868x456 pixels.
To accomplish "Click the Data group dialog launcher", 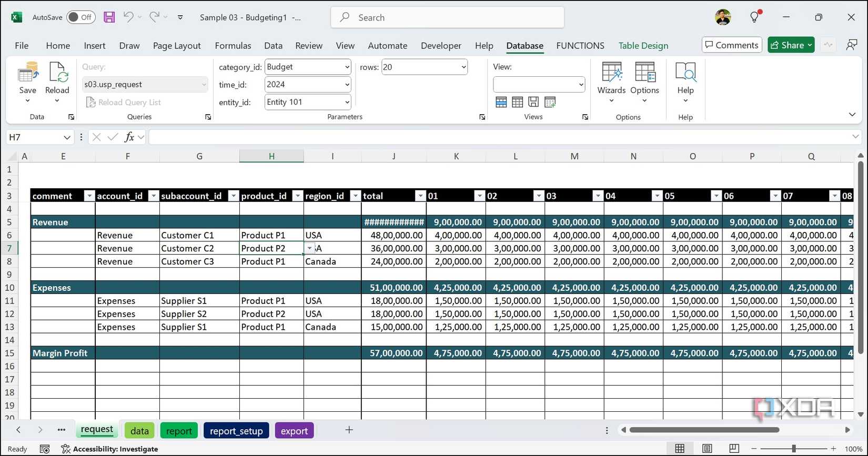I will pos(71,117).
